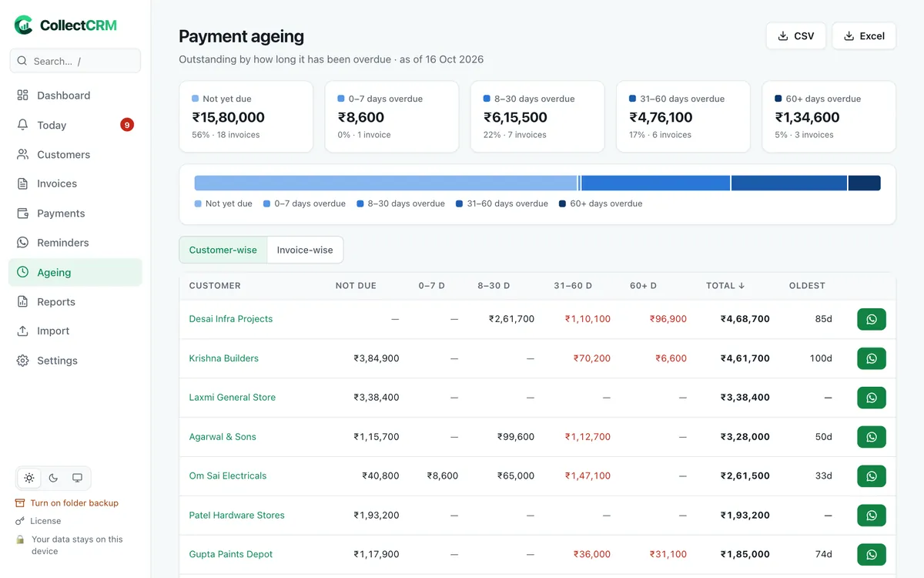Open Om Sai Electricals customer link

(x=228, y=476)
